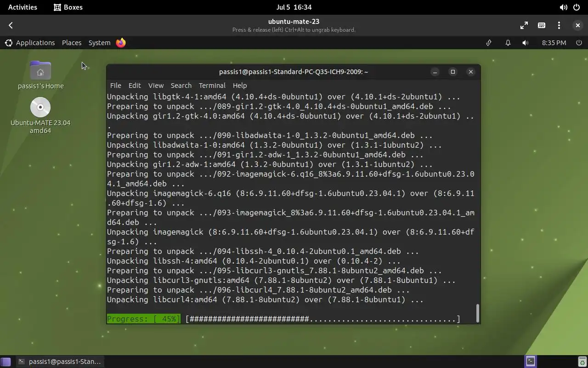588x368 pixels.
Task: Open the terminal Search menu
Action: click(x=181, y=86)
